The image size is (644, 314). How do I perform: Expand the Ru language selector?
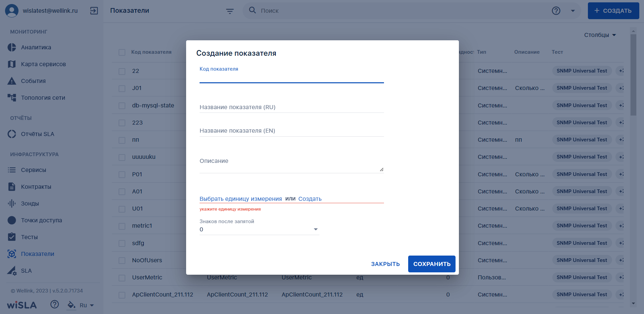tap(87, 305)
